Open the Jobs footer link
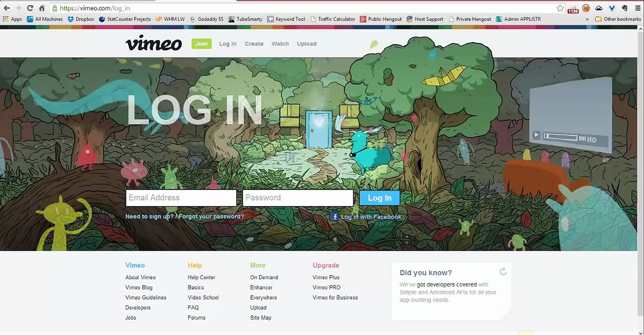This screenshot has width=644, height=335. point(131,318)
